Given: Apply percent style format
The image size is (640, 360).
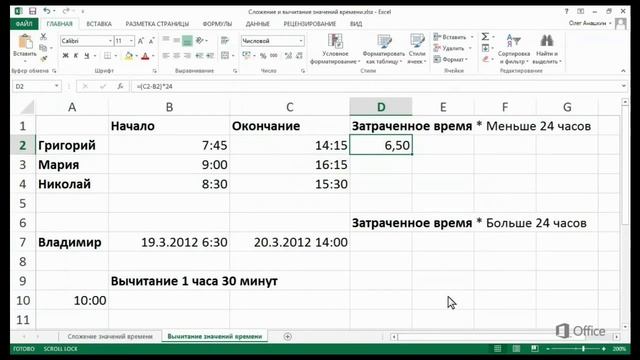Looking at the screenshot, I should (x=263, y=56).
